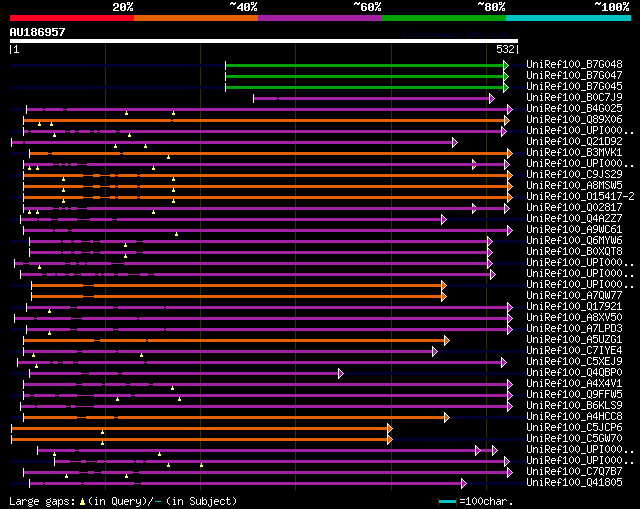Select the UniRef100_A4X4V1 label
The image size is (640, 509).
click(574, 383)
